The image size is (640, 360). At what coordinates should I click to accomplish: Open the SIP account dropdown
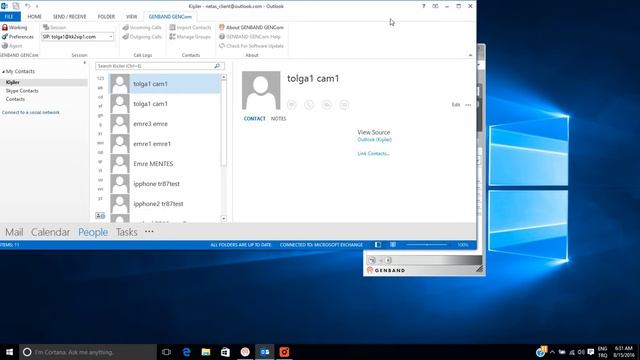tap(111, 37)
